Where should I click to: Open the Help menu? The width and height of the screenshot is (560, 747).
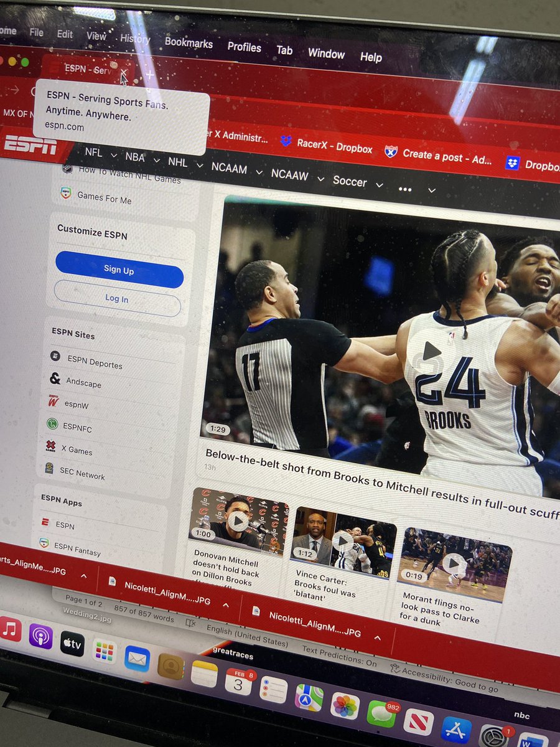click(371, 57)
